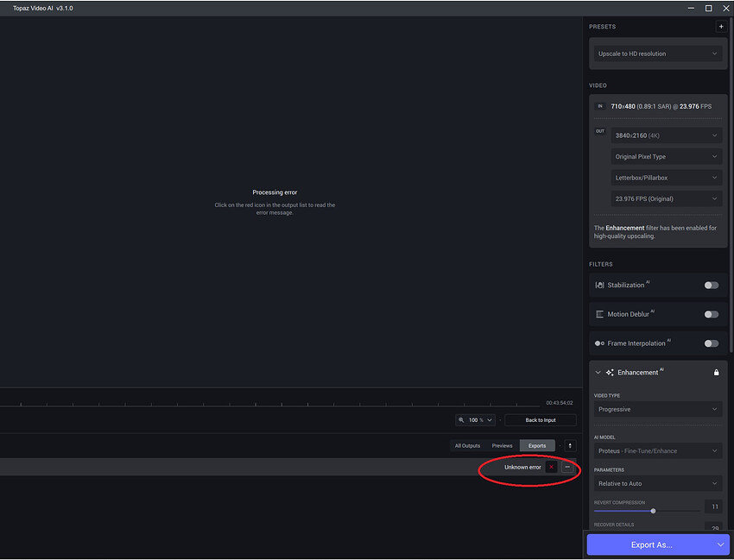Expand the 3840x2160 (4K) output resolution dropdown
Viewport: 734px width, 560px height.
click(x=666, y=135)
